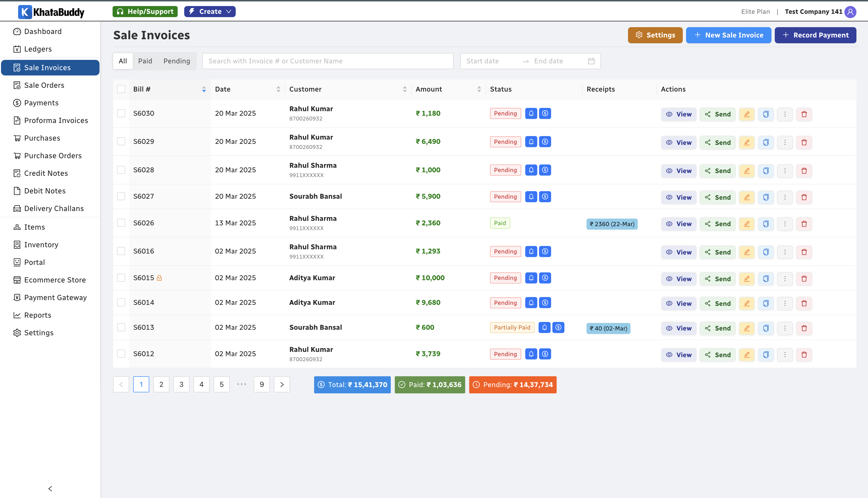This screenshot has height=498, width=868.
Task: Switch to the Pending filter tab
Action: tap(176, 61)
